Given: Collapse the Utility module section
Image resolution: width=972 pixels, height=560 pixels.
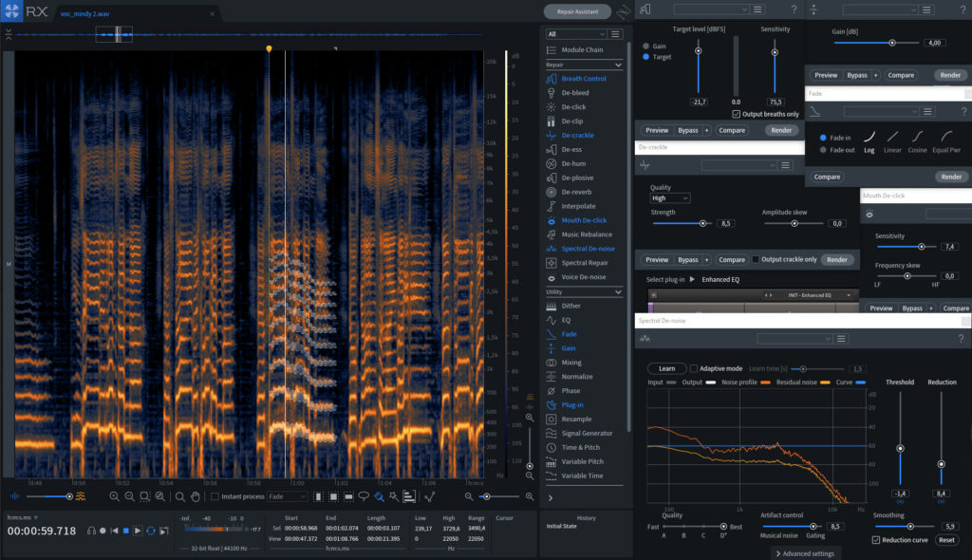Looking at the screenshot, I should pos(618,292).
